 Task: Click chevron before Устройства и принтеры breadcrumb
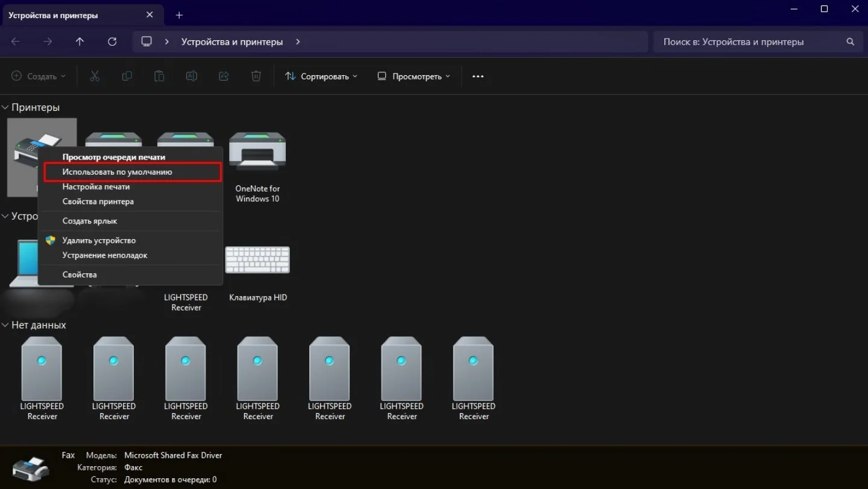pyautogui.click(x=168, y=42)
